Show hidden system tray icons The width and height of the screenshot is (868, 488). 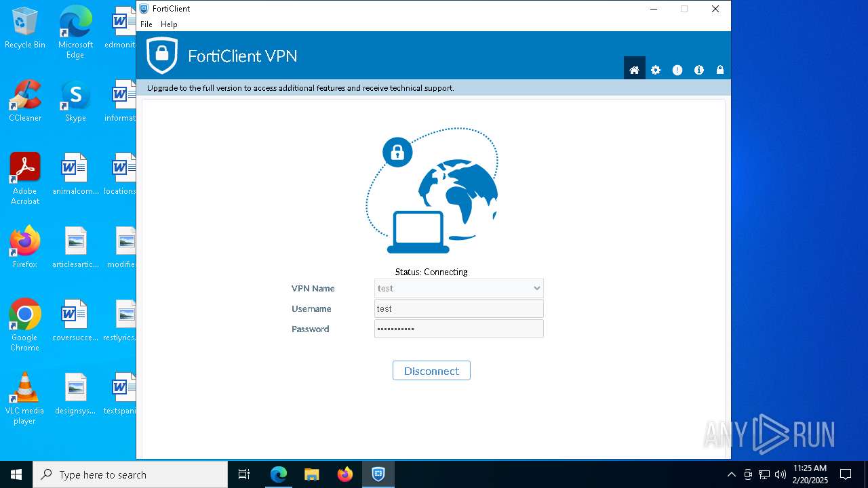pyautogui.click(x=731, y=474)
